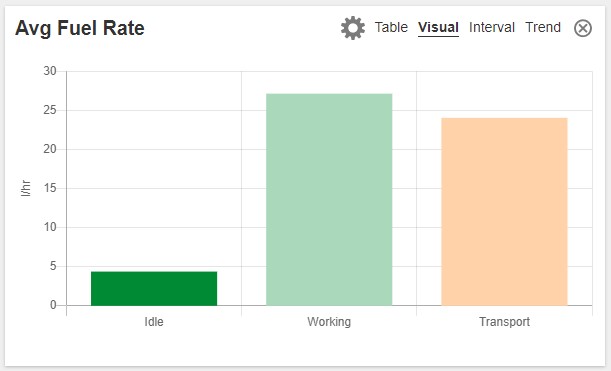611x371 pixels.
Task: Click the 15 tick on y-axis
Action: point(50,188)
